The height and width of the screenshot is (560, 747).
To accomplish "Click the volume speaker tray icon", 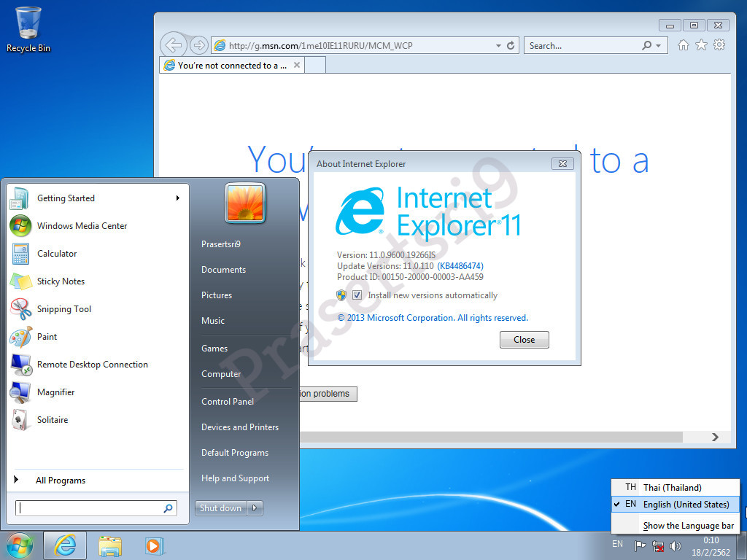I will [675, 545].
